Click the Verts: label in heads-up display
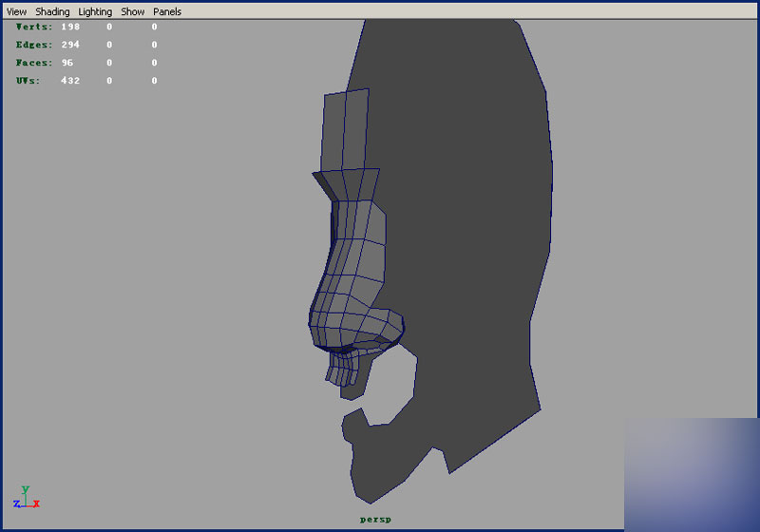The image size is (760, 532). [x=34, y=27]
